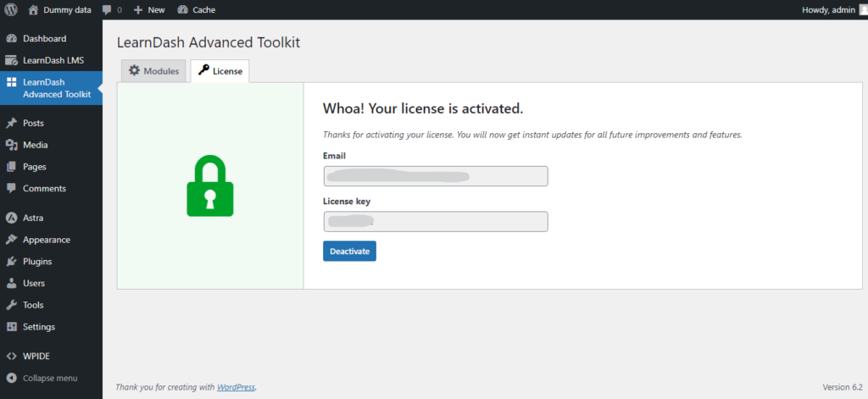868x399 pixels.
Task: Click the 'Whoa! Your license is activated.' heading
Action: pos(423,109)
